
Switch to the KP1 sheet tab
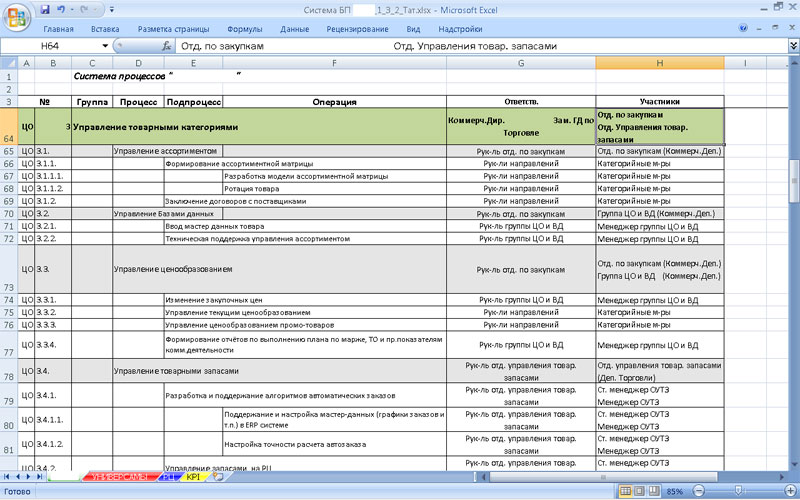195,479
